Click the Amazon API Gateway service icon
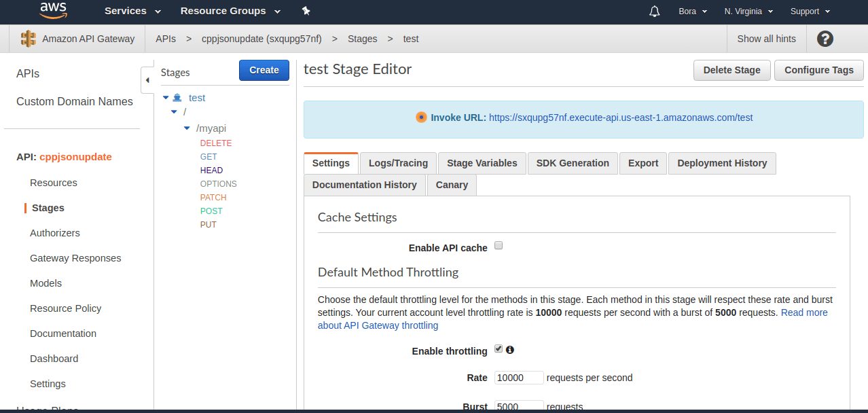Image resolution: width=868 pixels, height=413 pixels. (28, 39)
